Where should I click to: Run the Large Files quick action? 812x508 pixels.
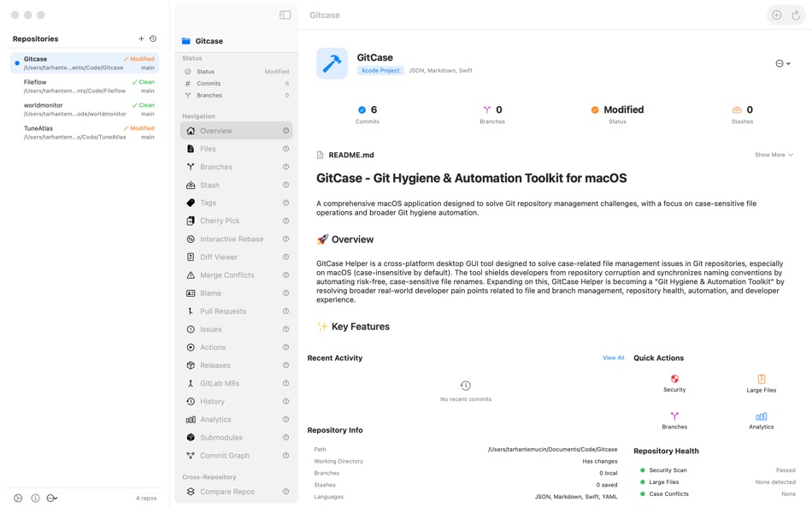point(762,384)
